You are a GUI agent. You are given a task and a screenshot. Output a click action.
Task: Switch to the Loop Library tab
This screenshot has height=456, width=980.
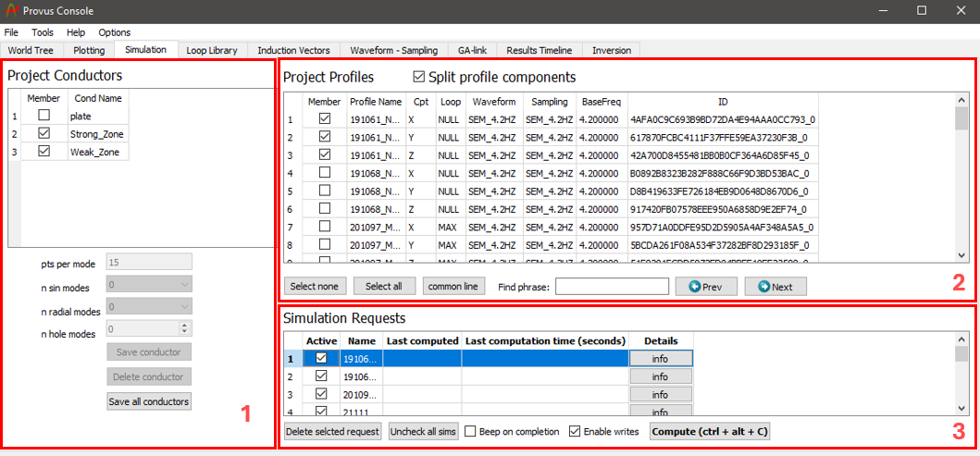211,50
